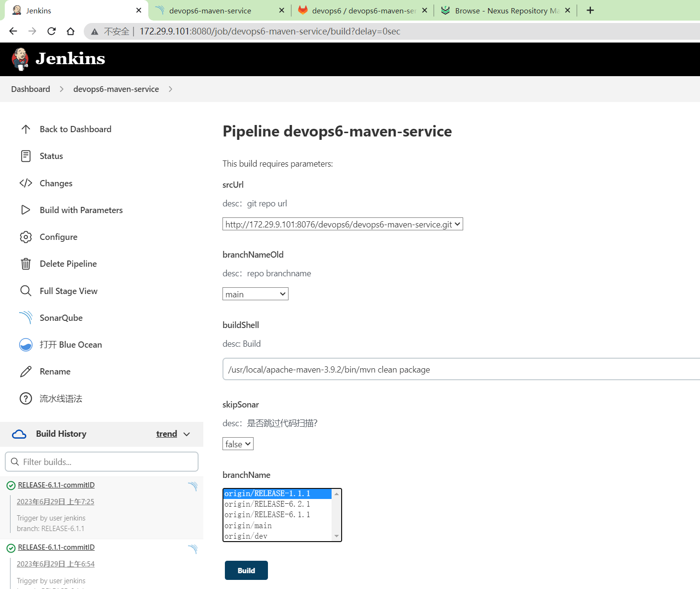Click the buildShell mvn command input field
Image resolution: width=700 pixels, height=589 pixels.
[461, 369]
